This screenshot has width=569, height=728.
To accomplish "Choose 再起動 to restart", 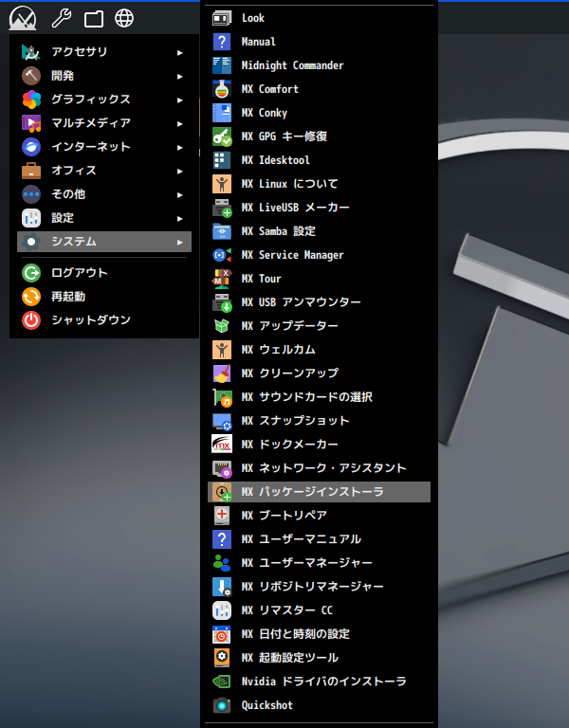I will click(104, 296).
